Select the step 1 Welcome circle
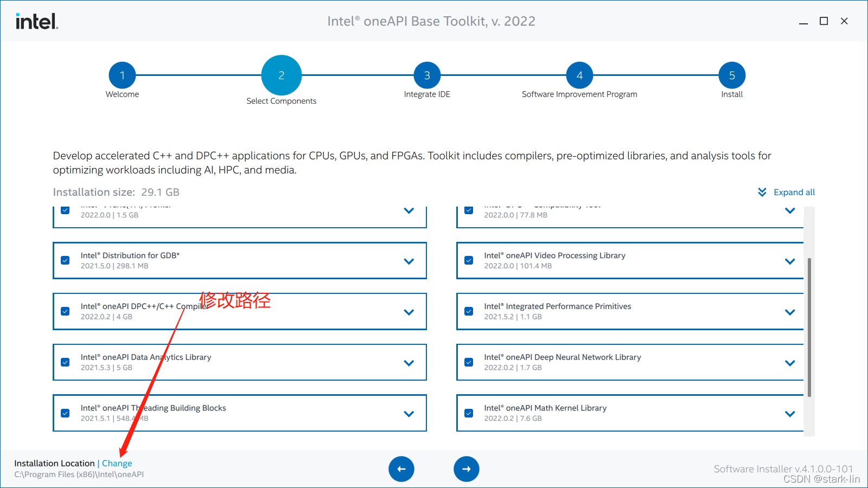868x488 pixels. [x=122, y=75]
